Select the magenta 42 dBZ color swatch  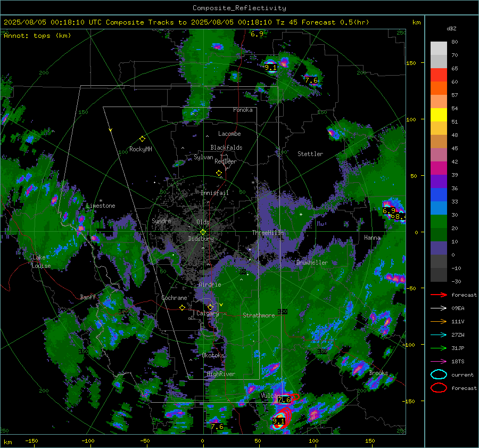click(439, 168)
